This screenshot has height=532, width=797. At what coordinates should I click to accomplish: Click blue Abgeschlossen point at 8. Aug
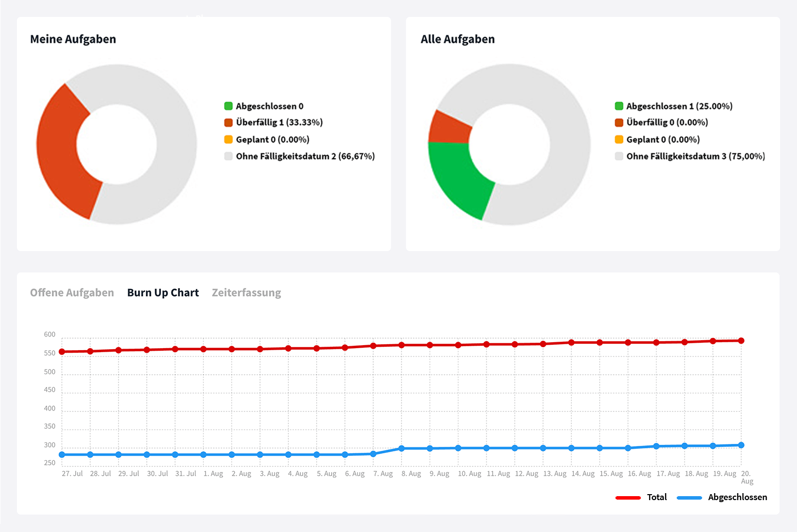pos(401,449)
